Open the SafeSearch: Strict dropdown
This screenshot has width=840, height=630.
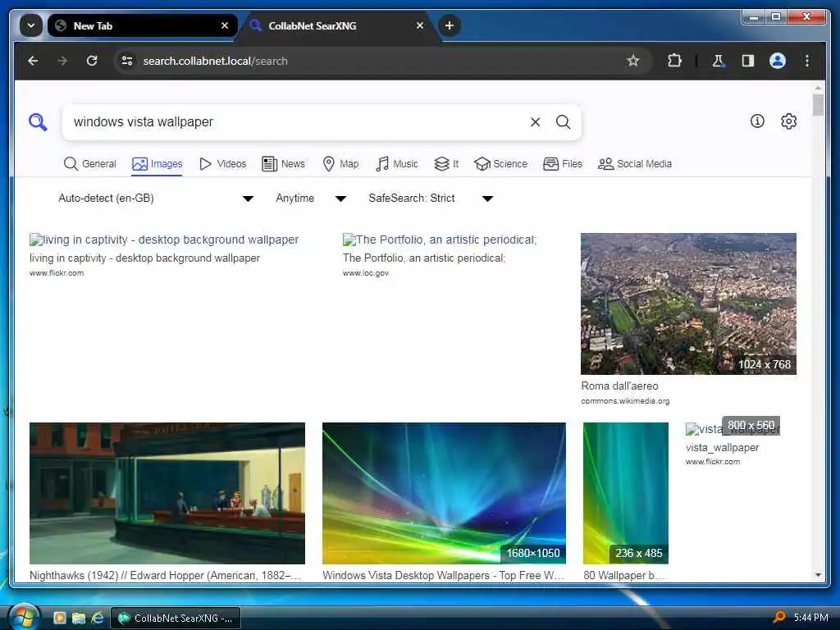(x=431, y=199)
